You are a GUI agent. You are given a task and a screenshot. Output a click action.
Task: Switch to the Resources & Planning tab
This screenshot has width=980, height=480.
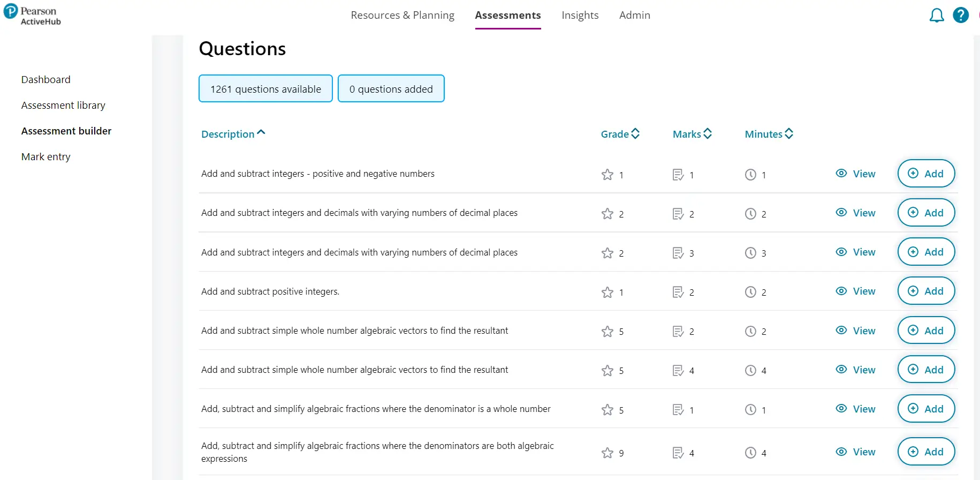tap(402, 16)
